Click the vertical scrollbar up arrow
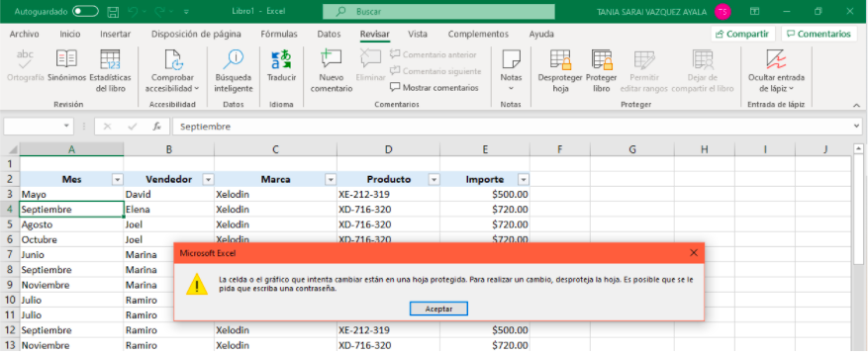The height and width of the screenshot is (356, 868). (858, 148)
